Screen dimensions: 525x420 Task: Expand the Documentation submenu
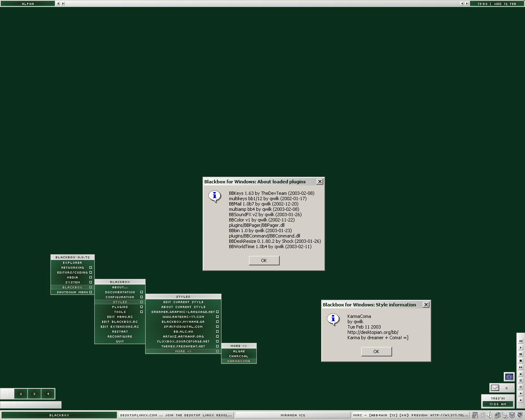point(120,292)
